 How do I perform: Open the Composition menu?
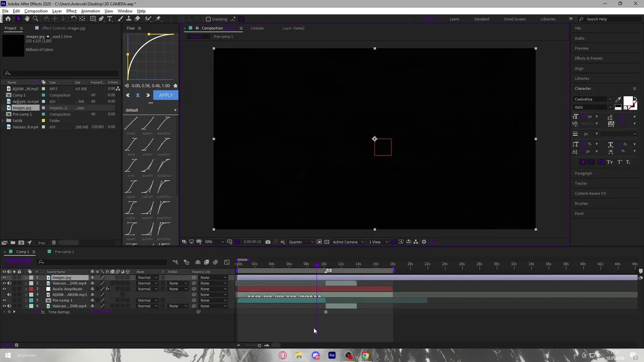[36, 11]
